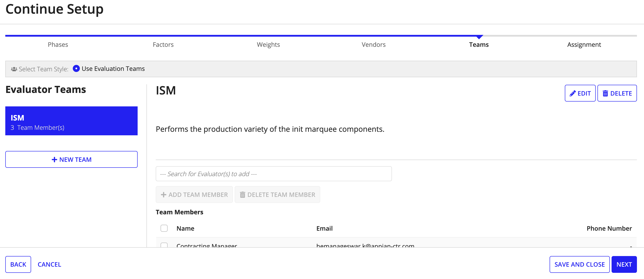This screenshot has height=279, width=644.
Task: Click the Phases tab in progress bar
Action: 58,44
